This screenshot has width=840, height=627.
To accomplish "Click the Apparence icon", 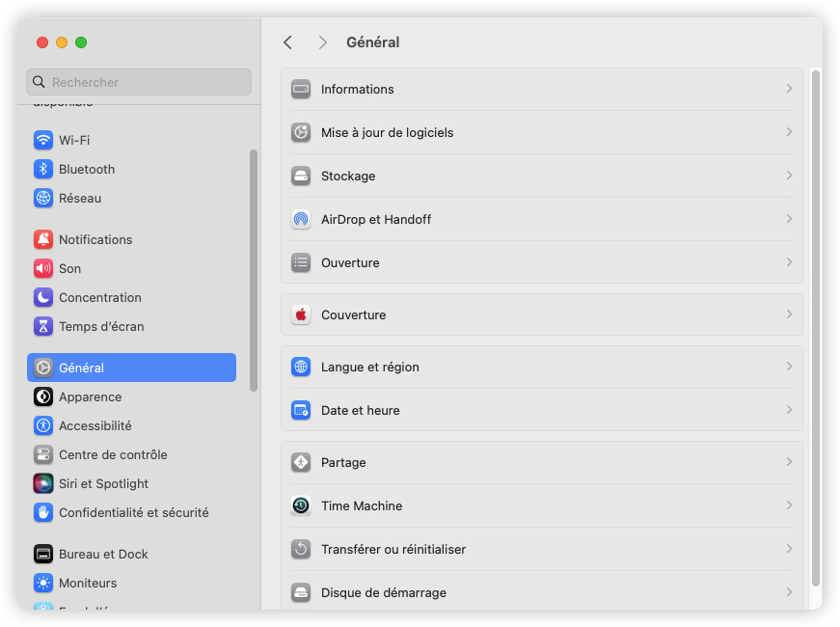I will click(43, 396).
